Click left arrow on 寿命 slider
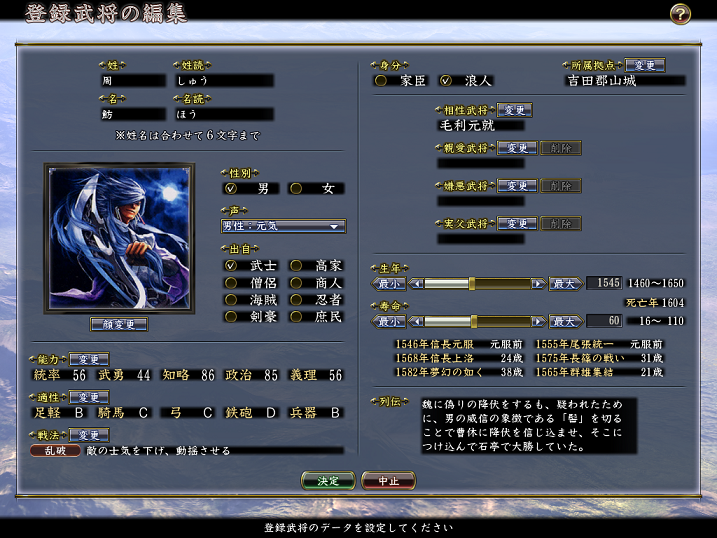Image resolution: width=717 pixels, height=538 pixels. (416, 321)
